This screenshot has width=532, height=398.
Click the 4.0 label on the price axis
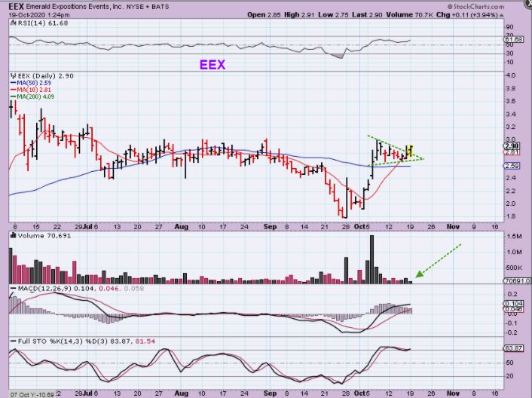510,75
